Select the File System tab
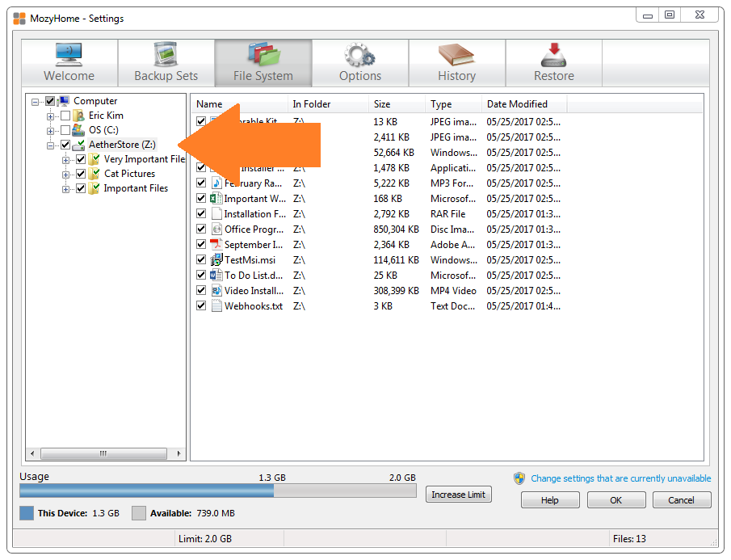Viewport: 731px width, 560px height. tap(263, 63)
